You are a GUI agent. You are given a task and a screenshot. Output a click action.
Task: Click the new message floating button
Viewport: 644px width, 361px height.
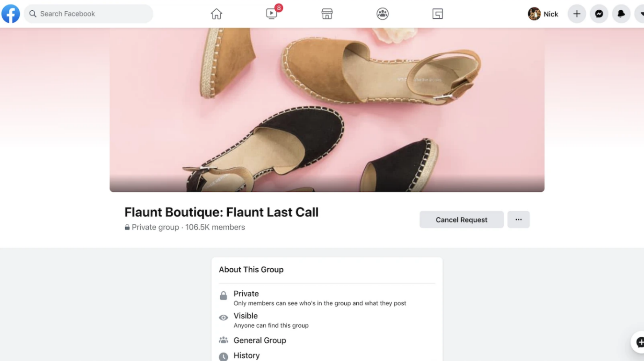(639, 342)
